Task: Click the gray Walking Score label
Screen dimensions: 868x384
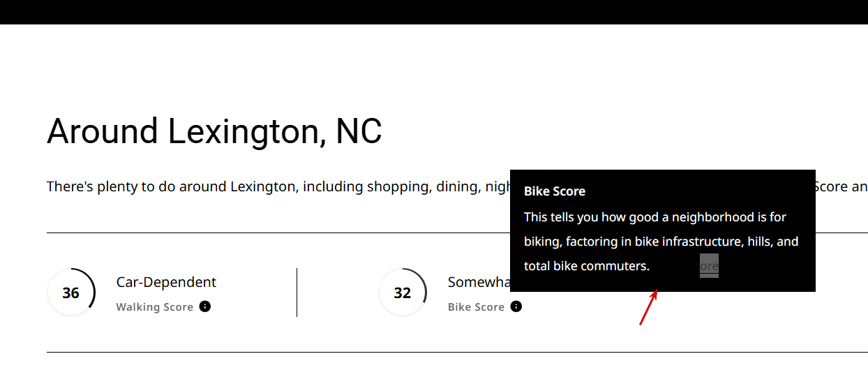Action: [154, 307]
